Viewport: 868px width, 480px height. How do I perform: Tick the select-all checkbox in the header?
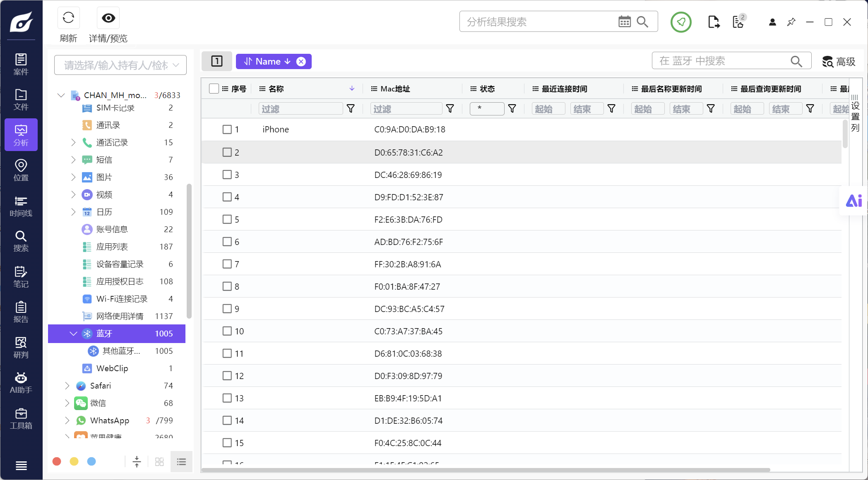[x=214, y=89]
